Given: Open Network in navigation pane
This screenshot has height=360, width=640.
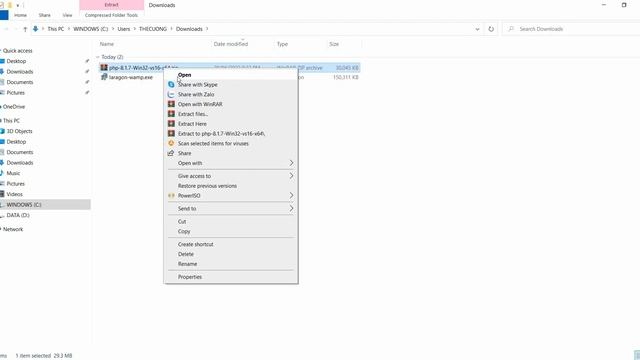Looking at the screenshot, I should coord(13,229).
